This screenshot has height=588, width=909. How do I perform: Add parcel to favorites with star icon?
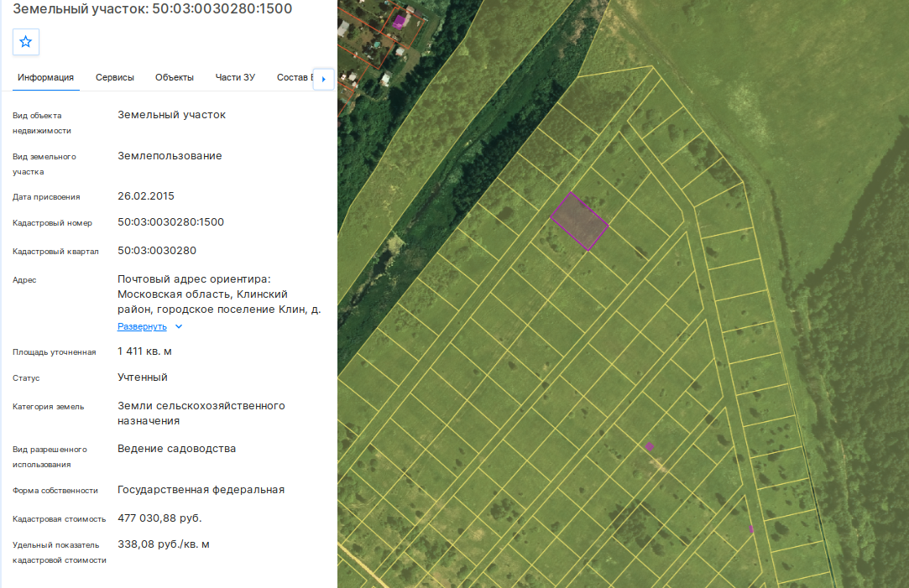(25, 42)
